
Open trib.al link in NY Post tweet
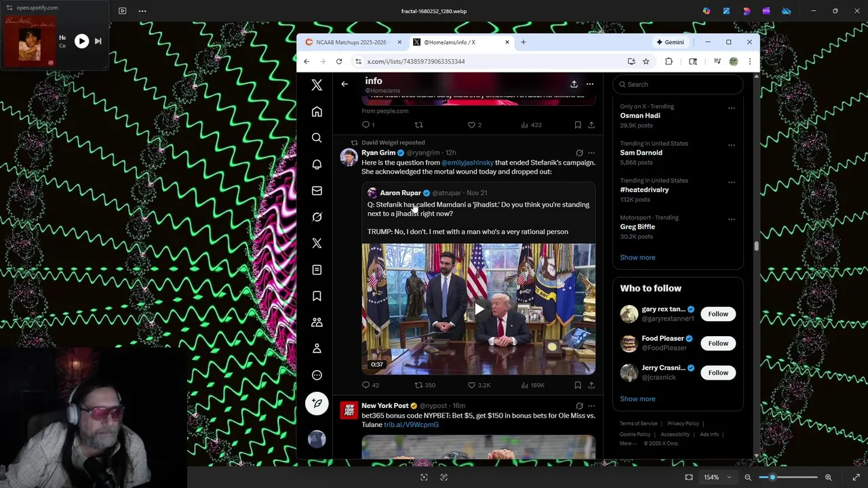411,425
